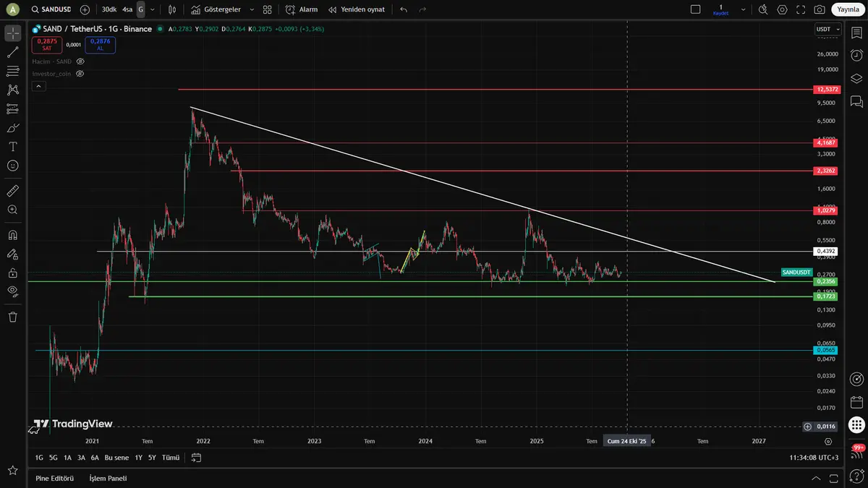Screen dimensions: 868x488
Task: Redo the last chart action
Action: click(422, 9)
